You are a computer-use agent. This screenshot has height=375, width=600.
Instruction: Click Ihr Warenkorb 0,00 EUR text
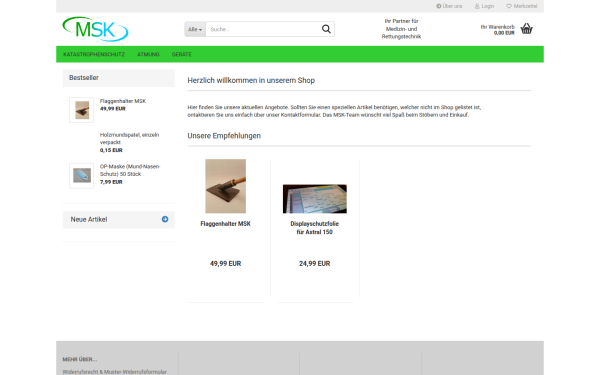(497, 30)
